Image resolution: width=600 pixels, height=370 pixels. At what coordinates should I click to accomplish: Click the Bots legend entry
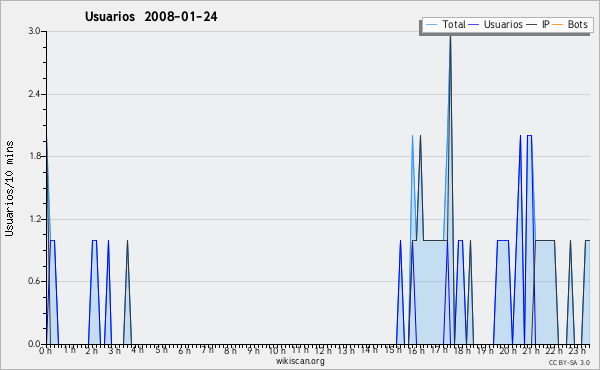(570, 24)
